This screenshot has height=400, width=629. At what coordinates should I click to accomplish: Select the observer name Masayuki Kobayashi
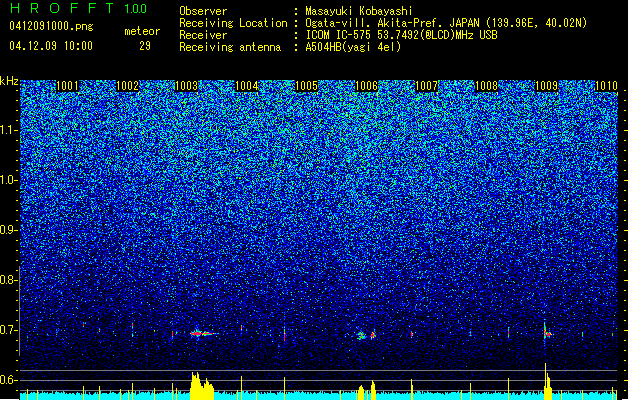click(359, 11)
